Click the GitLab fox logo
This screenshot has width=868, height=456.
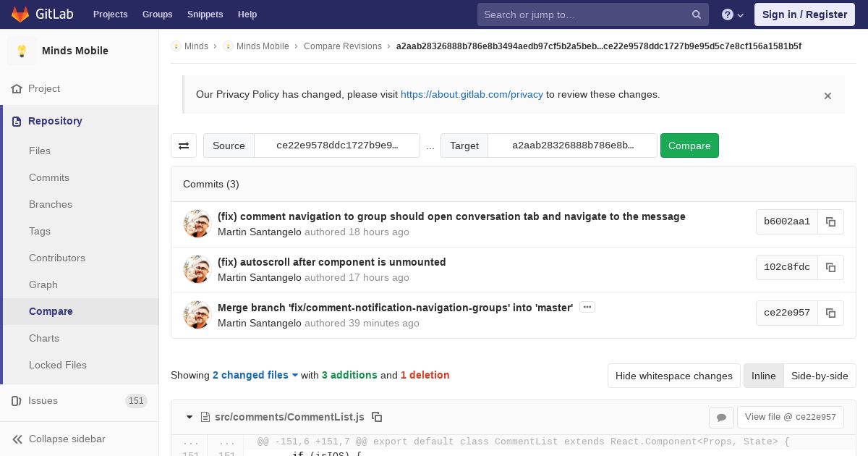tap(20, 14)
